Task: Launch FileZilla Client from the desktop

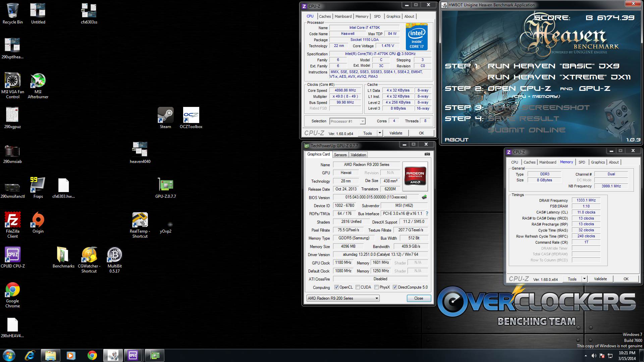Action: 13,225
